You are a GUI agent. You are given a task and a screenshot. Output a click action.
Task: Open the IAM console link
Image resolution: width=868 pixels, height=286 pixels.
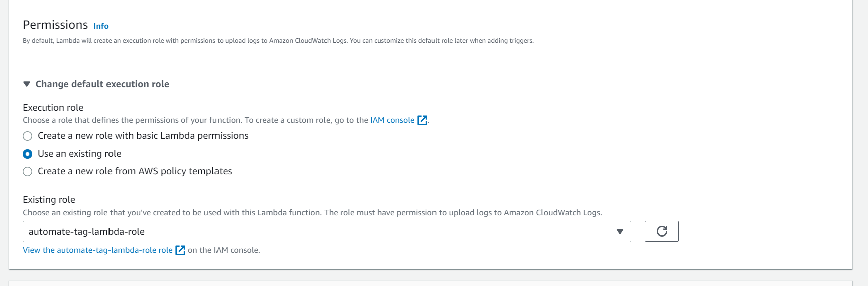(x=392, y=120)
